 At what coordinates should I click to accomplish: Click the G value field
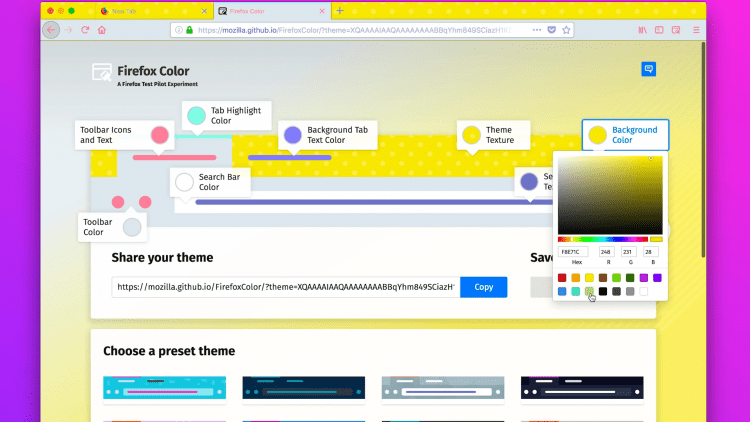tap(629, 252)
